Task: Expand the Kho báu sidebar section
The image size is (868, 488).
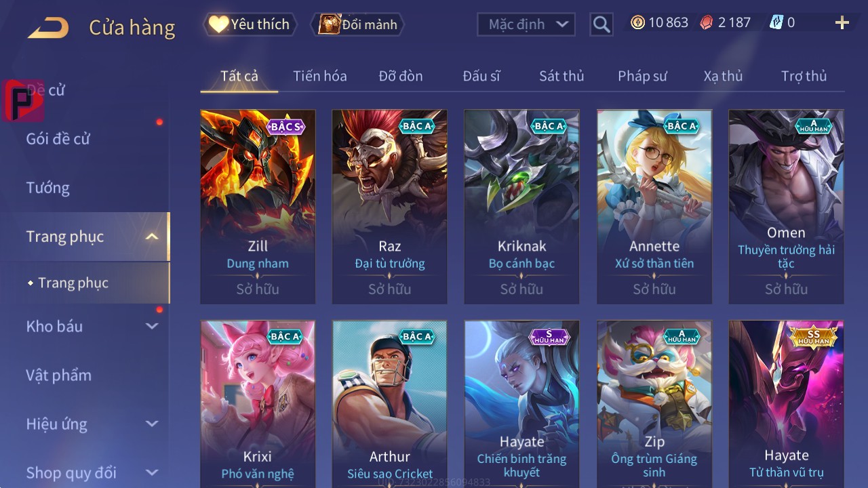Action: tap(152, 326)
